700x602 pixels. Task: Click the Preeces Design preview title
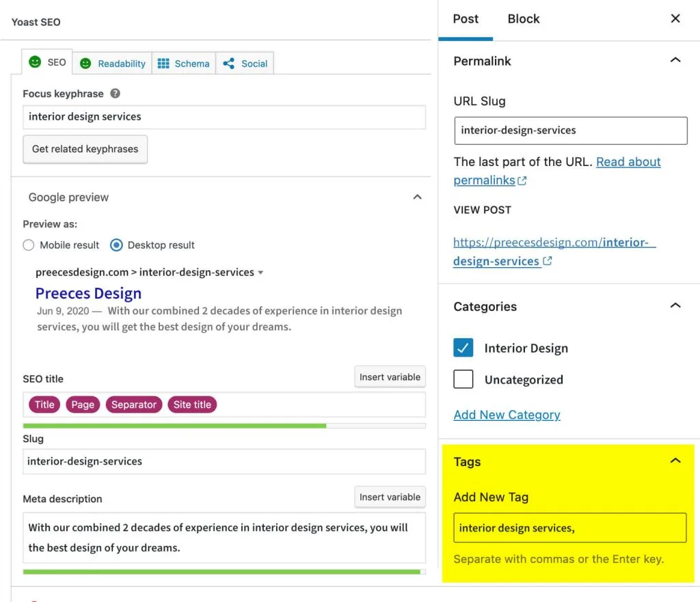tap(88, 293)
